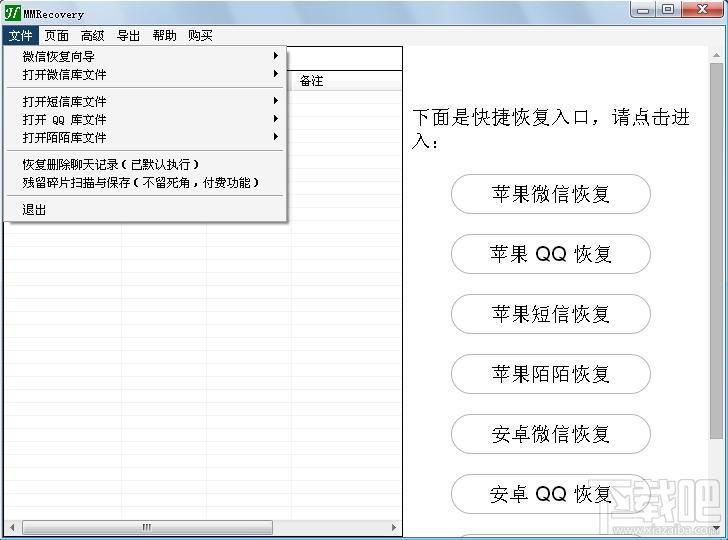Choose 恢复删除聊天记录 menu entry
728x540 pixels.
(x=145, y=164)
